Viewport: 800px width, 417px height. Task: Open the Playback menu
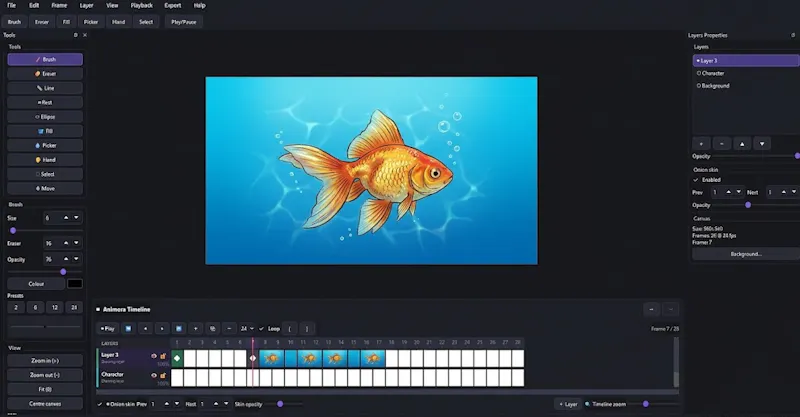click(142, 6)
